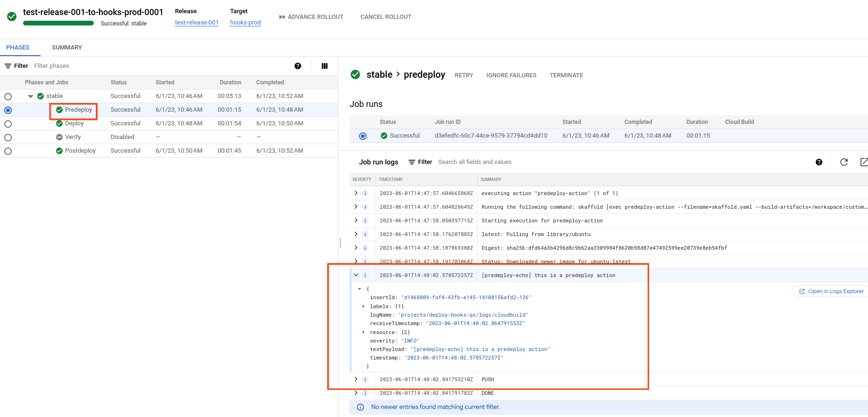
Task: Collapse the expanded predeploy-echo log entry
Action: click(x=356, y=275)
